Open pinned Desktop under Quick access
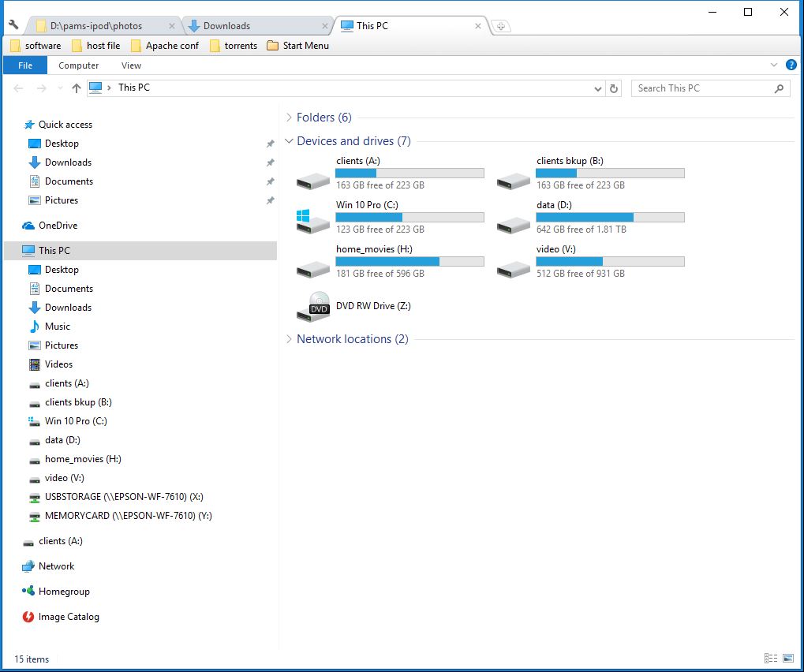Screen dimensions: 804x672 click(x=62, y=144)
